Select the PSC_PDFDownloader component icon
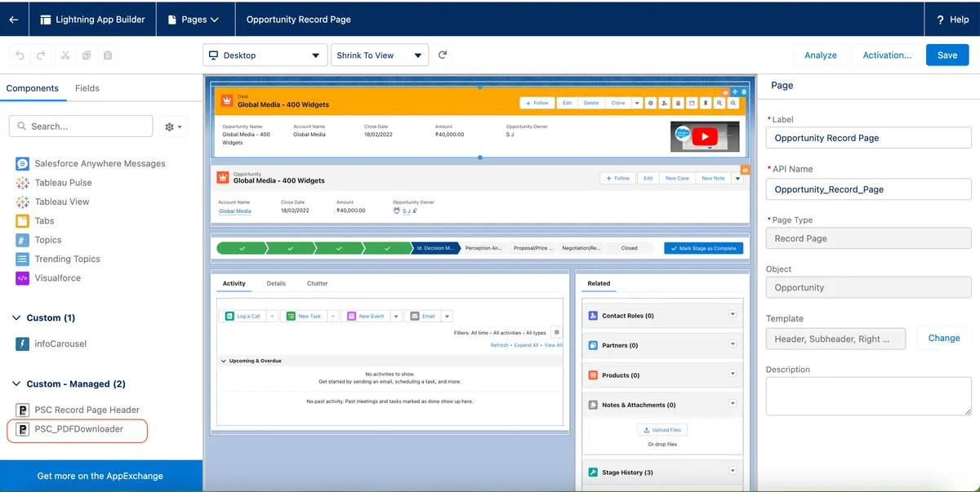 click(22, 429)
